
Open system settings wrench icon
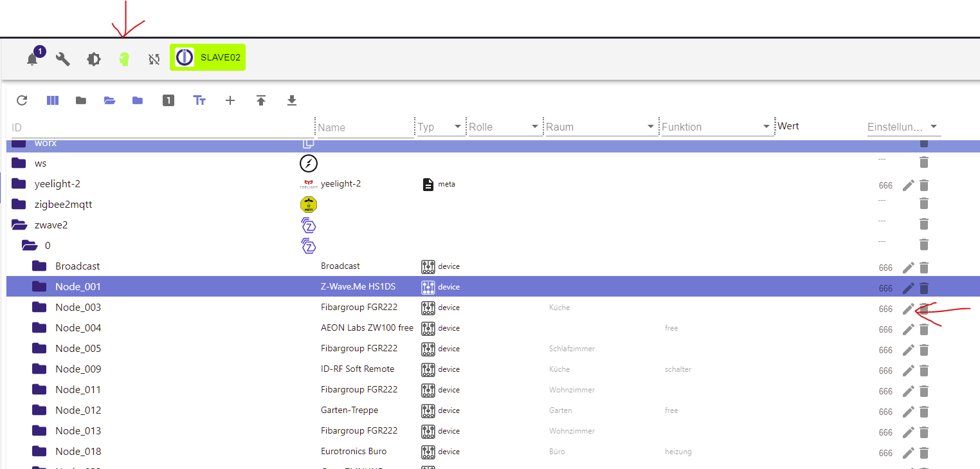[x=63, y=59]
